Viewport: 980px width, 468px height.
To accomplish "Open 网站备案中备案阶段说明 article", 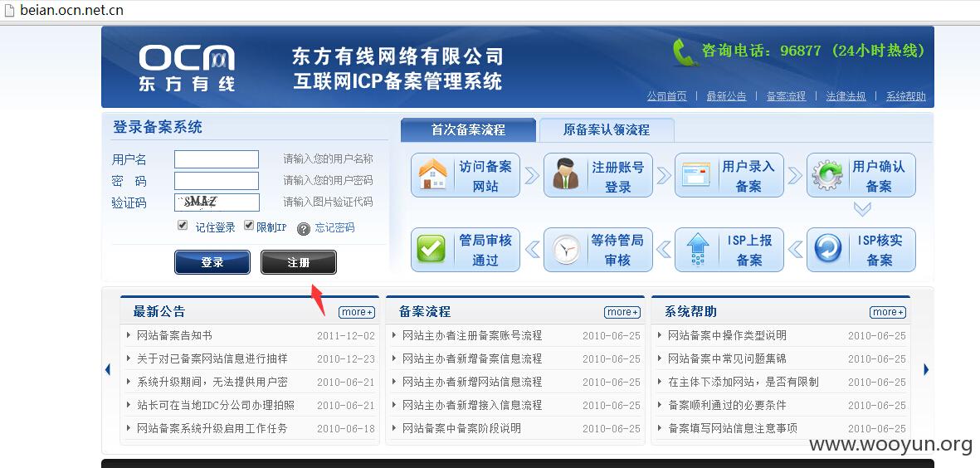I will coord(461,428).
